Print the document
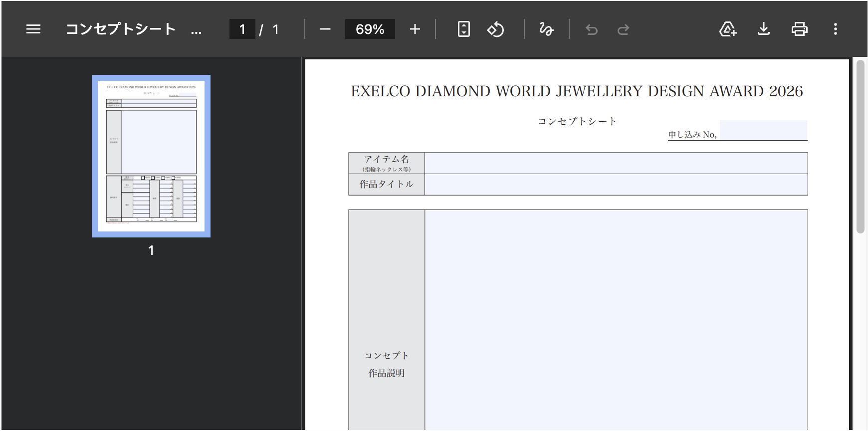This screenshot has height=431, width=868. 800,29
